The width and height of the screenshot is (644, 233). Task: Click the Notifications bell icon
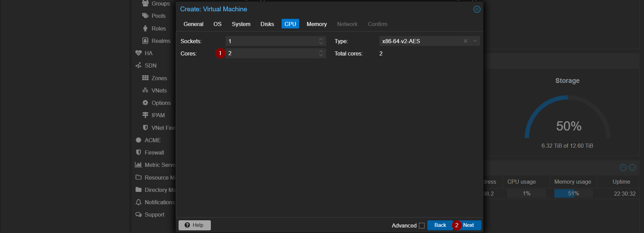pyautogui.click(x=138, y=202)
